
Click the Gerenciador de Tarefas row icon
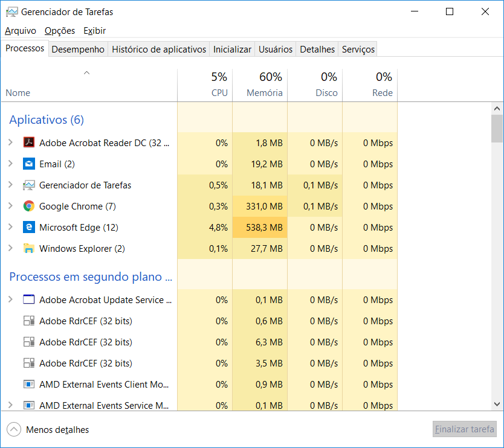[x=29, y=185]
